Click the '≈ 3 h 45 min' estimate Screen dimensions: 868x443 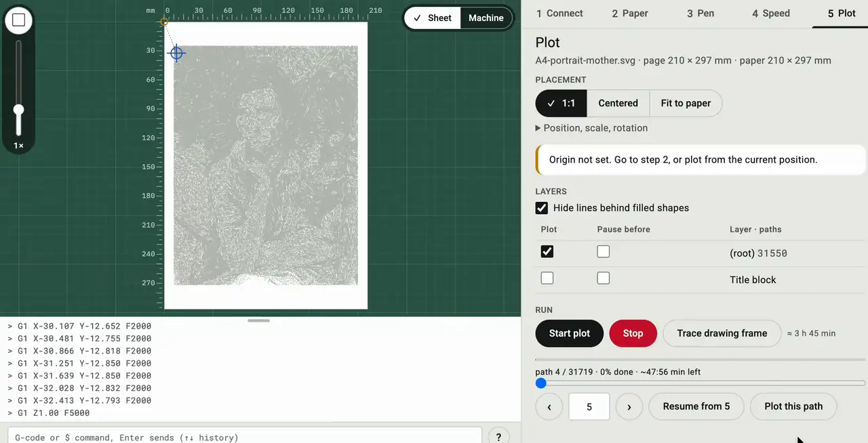click(811, 333)
